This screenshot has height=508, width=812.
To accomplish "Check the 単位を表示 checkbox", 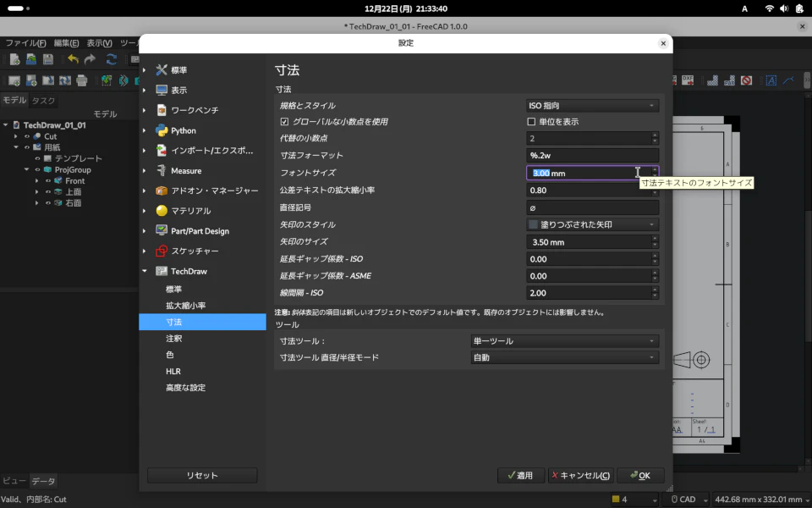I will click(531, 122).
